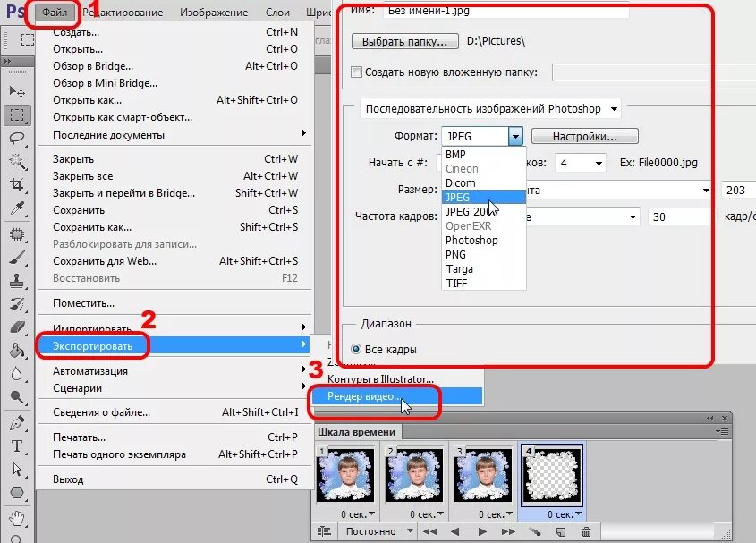The width and height of the screenshot is (756, 543).
Task: Select the Lasso tool
Action: [x=17, y=139]
